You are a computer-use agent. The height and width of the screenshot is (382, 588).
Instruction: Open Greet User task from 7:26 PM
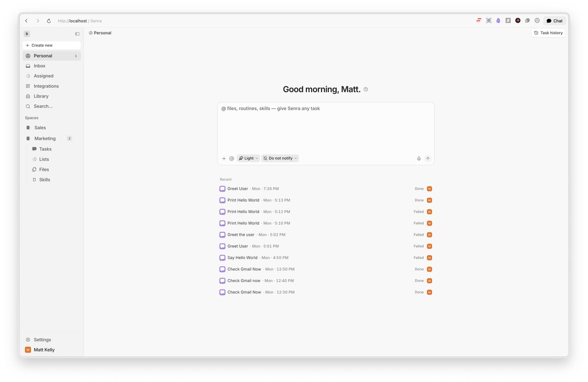(x=326, y=189)
